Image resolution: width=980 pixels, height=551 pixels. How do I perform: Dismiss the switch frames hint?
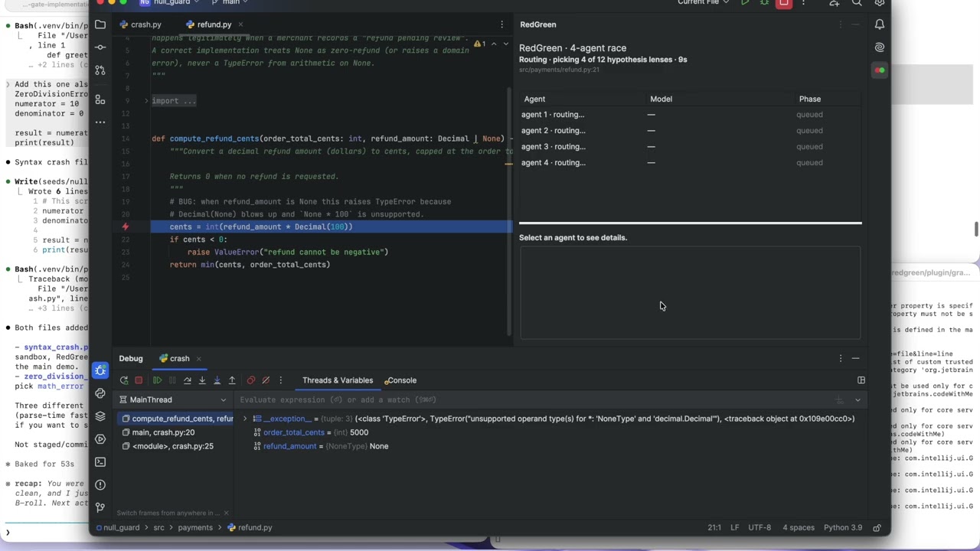tap(226, 513)
